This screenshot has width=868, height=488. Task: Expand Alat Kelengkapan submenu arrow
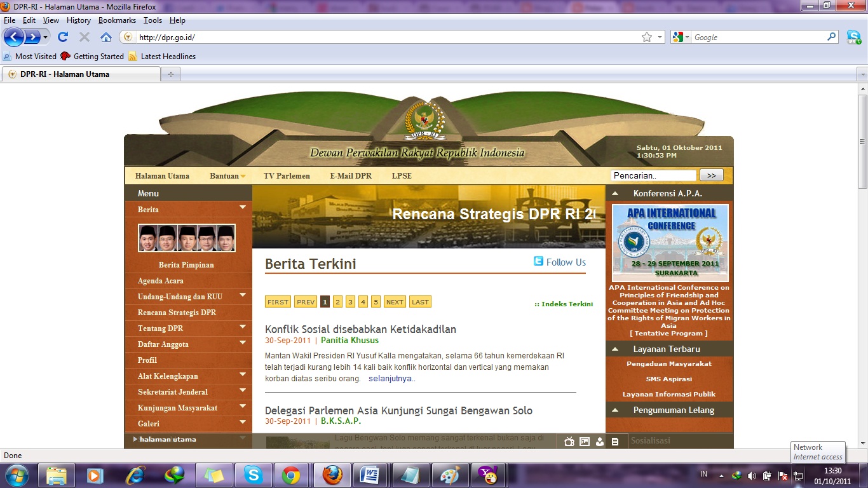point(242,374)
